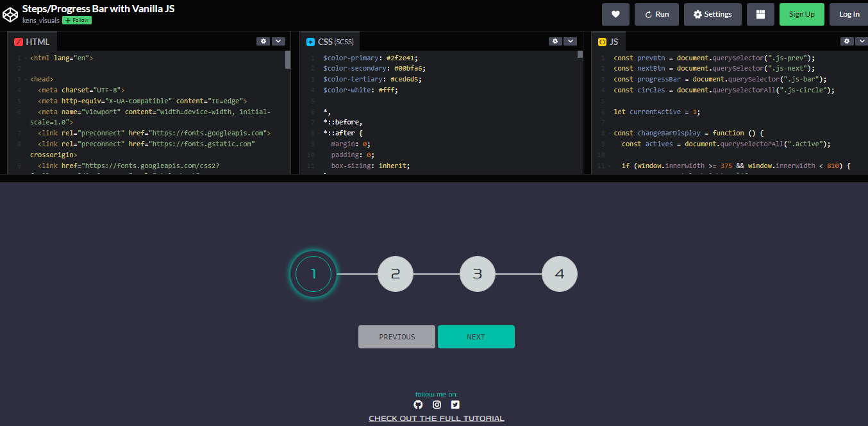Viewport: 868px width, 426px height.
Task: Follow kens_visuals with the Follow button
Action: [x=76, y=20]
